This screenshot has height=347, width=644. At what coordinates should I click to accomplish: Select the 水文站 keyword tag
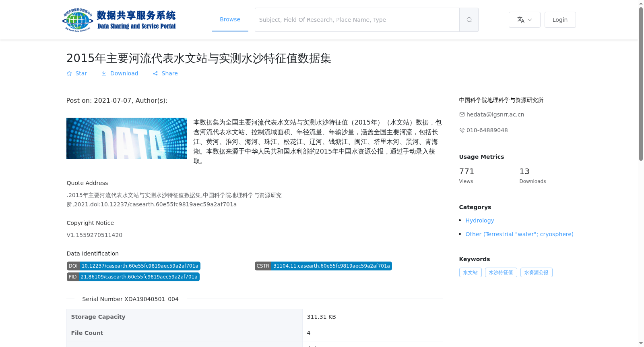click(x=470, y=272)
